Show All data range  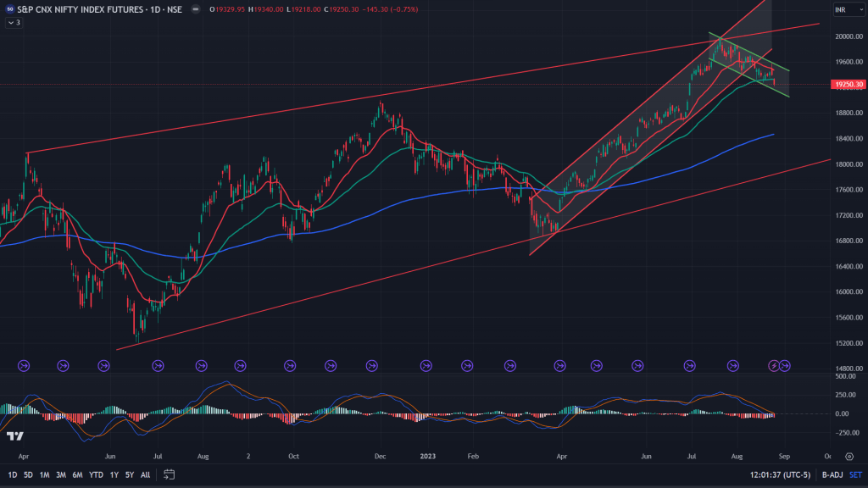[145, 474]
